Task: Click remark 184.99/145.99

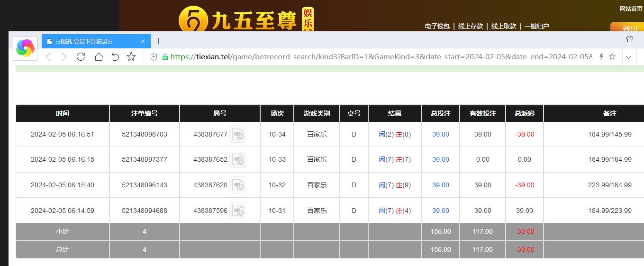Action: point(610,134)
